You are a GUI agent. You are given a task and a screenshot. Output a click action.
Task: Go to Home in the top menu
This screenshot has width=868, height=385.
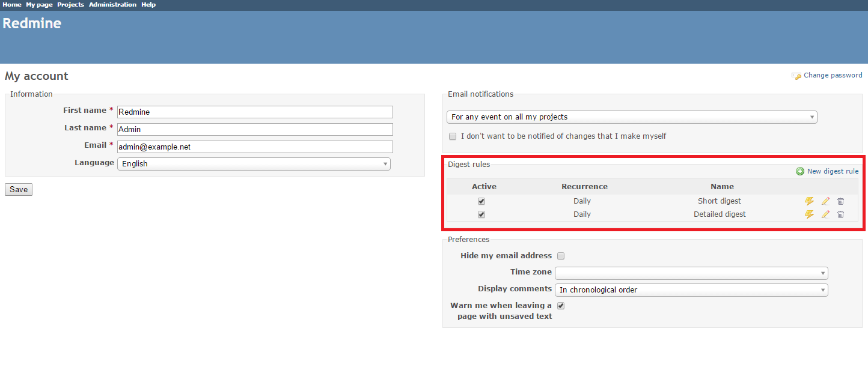pyautogui.click(x=11, y=5)
